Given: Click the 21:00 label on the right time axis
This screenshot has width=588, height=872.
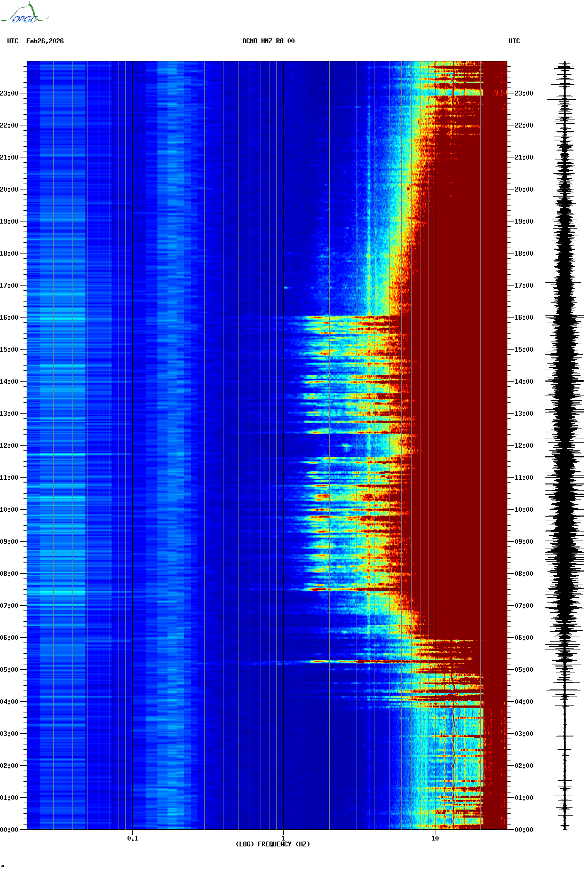Looking at the screenshot, I should click(x=524, y=157).
